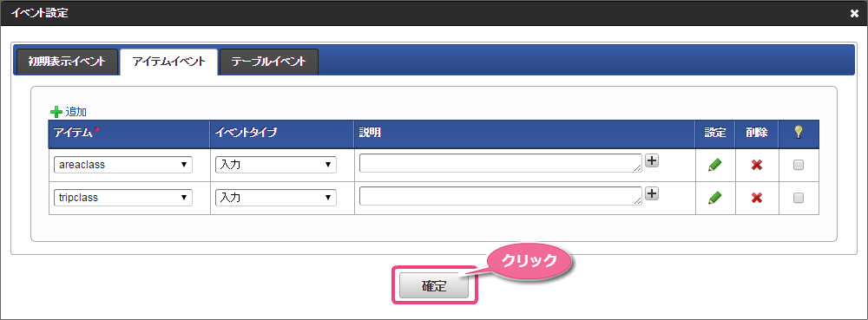Open event type dropdown in tripclass row
The image size is (868, 320).
276,198
